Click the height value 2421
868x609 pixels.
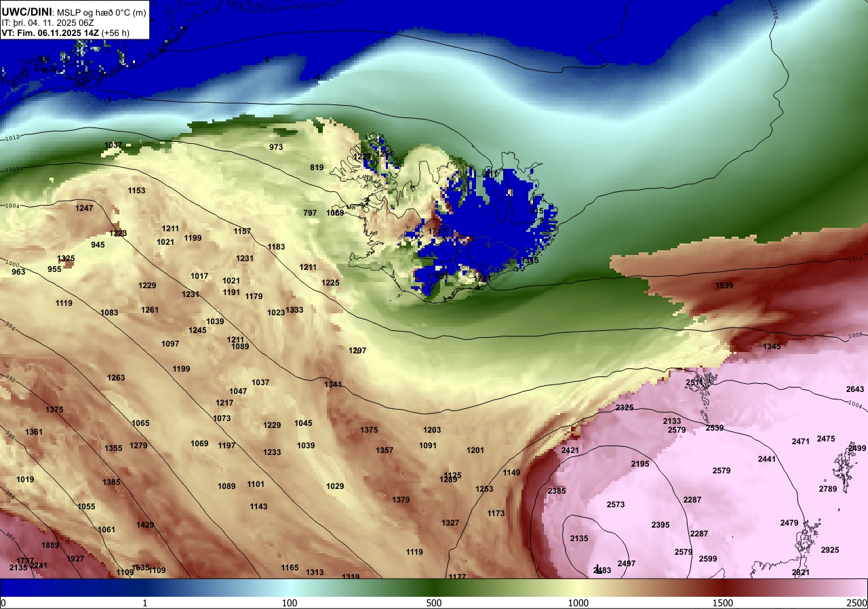click(x=570, y=450)
